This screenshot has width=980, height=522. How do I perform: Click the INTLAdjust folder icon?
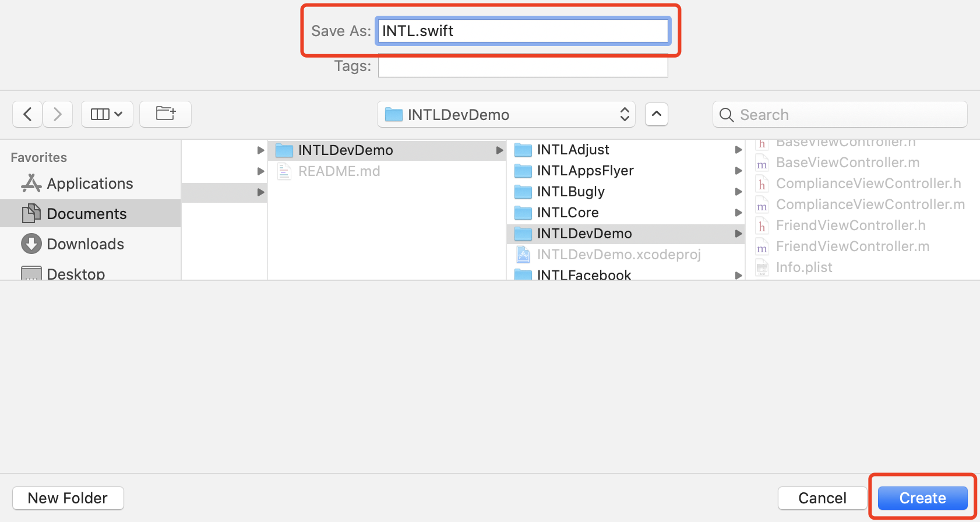(x=523, y=150)
